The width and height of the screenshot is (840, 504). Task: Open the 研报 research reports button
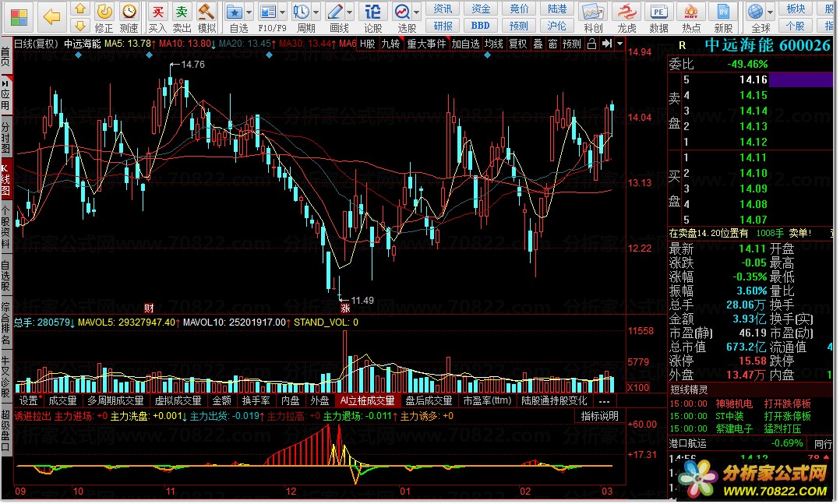(443, 25)
